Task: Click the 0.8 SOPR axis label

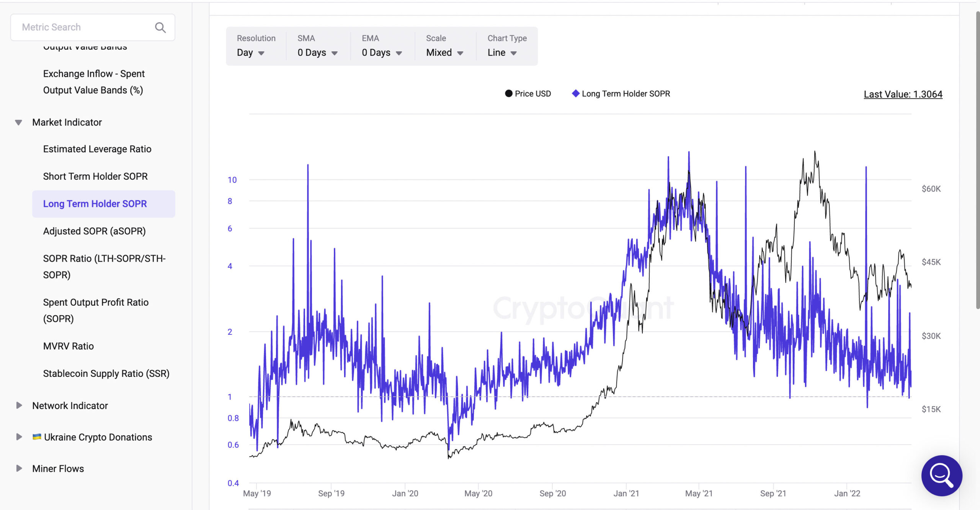Action: [233, 418]
